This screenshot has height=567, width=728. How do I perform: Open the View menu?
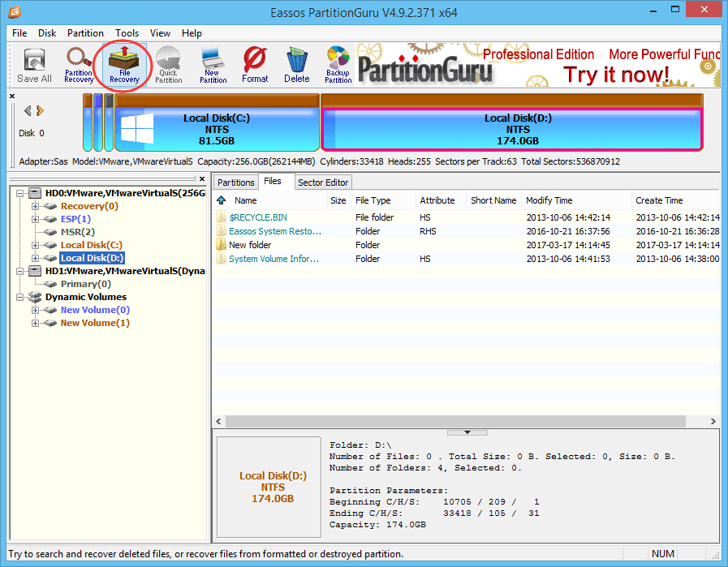click(160, 33)
